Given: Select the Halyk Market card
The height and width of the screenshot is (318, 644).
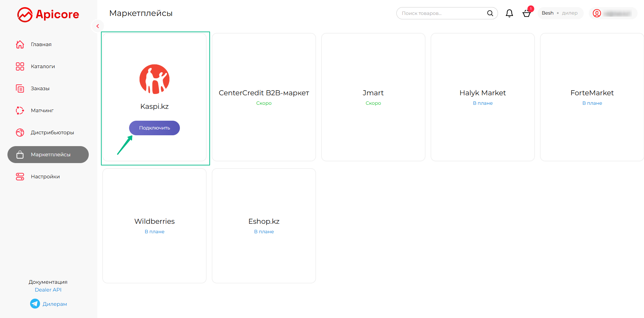Looking at the screenshot, I should [x=482, y=97].
